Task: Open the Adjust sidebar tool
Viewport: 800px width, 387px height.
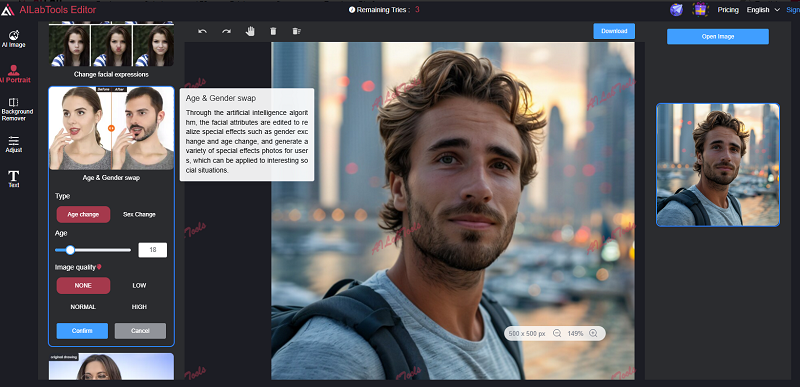Action: pos(14,145)
